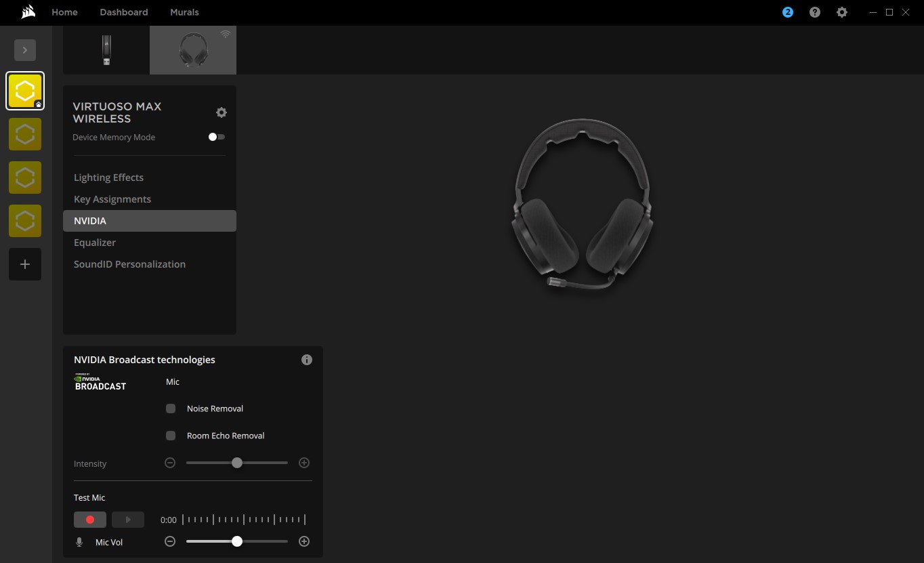This screenshot has height=563, width=924.
Task: Click the mic test timeline ruler
Action: [x=244, y=520]
